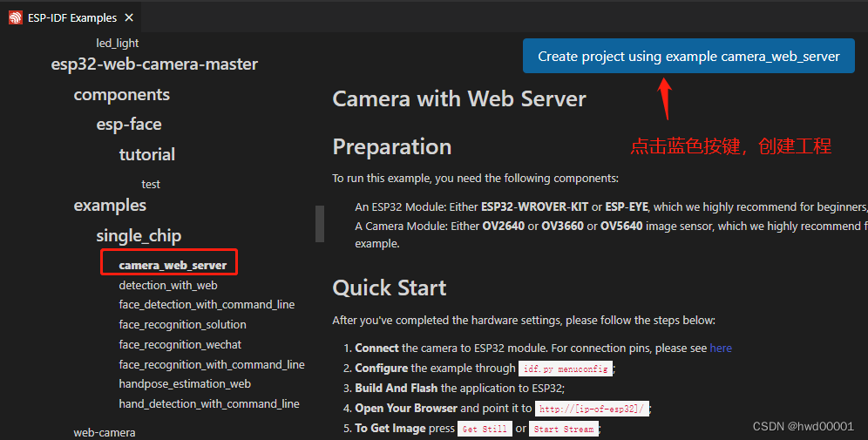
Task: Open the face_detection_with_command_line example
Action: pyautogui.click(x=207, y=305)
